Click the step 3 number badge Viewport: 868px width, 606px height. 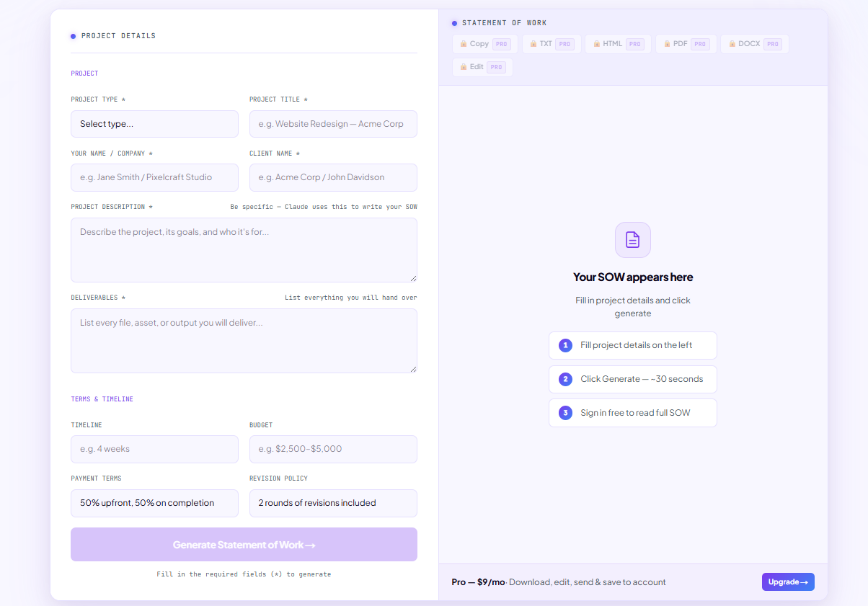[x=565, y=413]
